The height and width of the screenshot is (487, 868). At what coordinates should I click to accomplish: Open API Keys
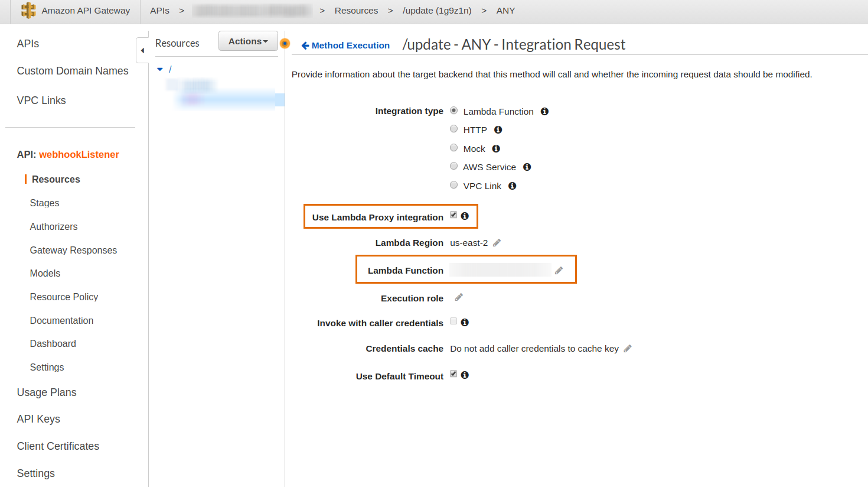[x=38, y=419]
